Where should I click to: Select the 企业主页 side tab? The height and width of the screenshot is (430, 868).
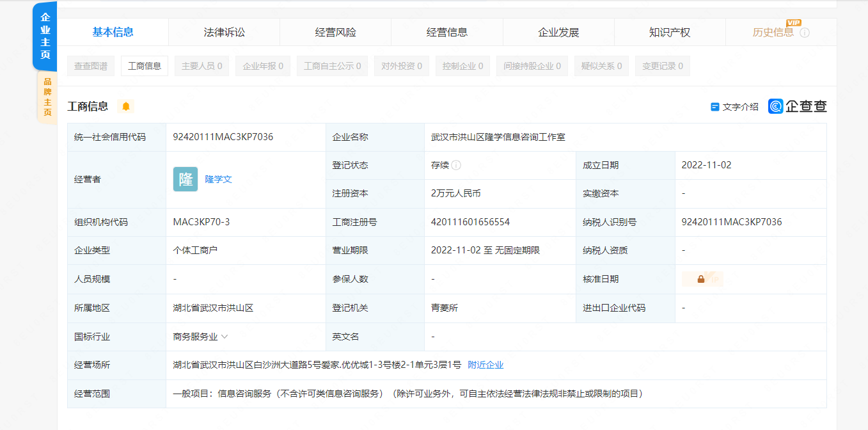45,36
